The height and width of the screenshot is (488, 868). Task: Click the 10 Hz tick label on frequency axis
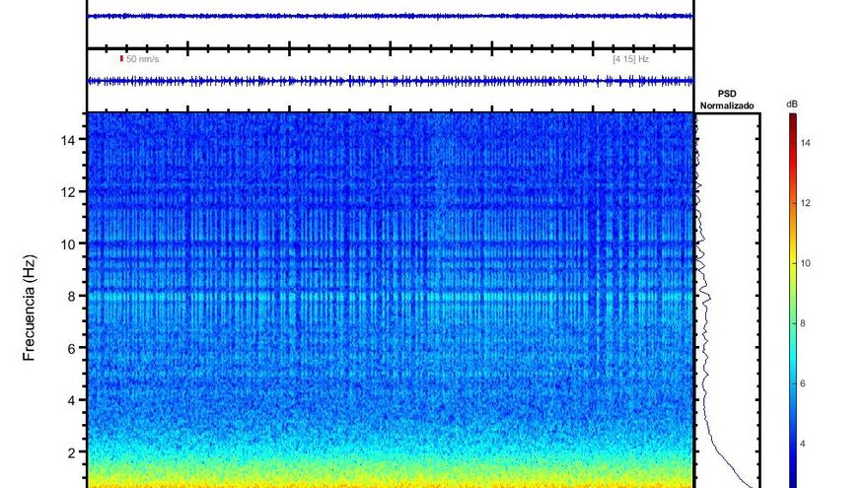click(69, 244)
